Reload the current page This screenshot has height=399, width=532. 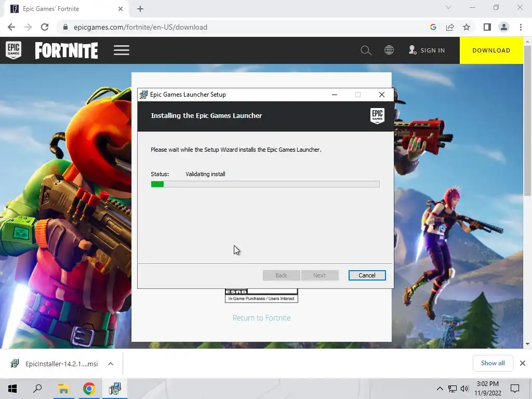pos(45,27)
